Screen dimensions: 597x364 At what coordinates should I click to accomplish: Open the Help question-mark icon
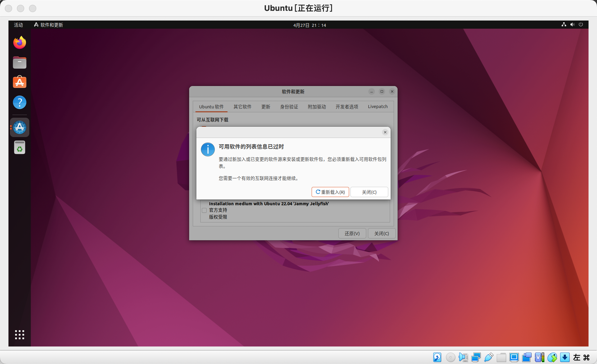tap(20, 102)
